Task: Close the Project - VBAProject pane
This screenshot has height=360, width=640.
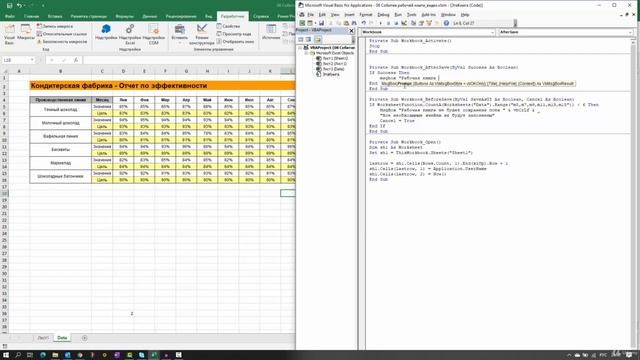Action: point(351,31)
